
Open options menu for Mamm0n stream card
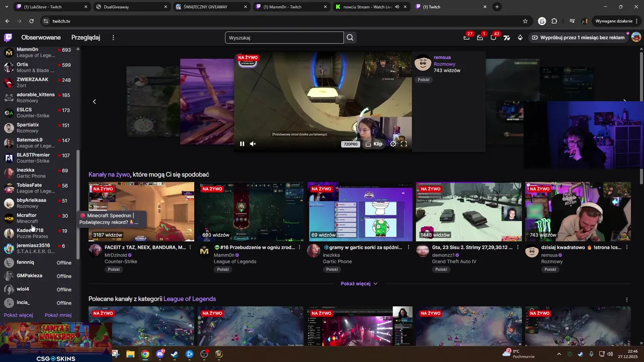tap(299, 247)
